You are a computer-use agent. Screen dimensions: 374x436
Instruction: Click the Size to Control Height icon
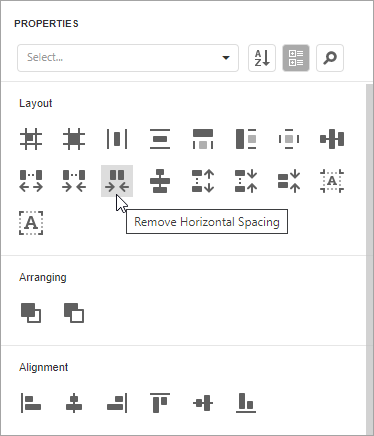point(246,139)
